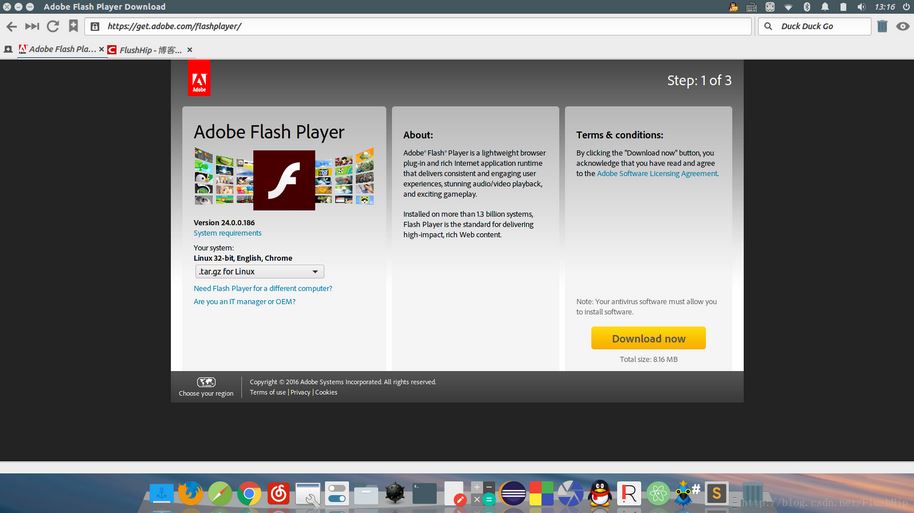The width and height of the screenshot is (914, 513).
Task: Launch Sublime Text from the dock
Action: point(716,494)
